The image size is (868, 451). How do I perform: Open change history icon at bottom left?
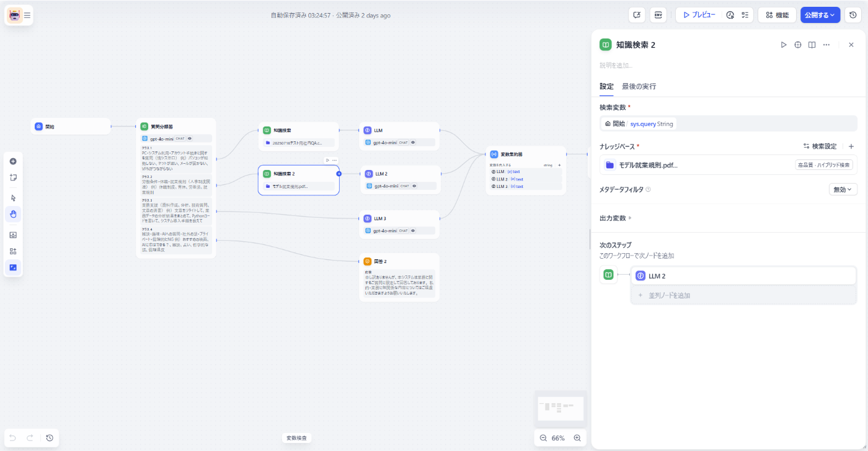click(x=50, y=438)
